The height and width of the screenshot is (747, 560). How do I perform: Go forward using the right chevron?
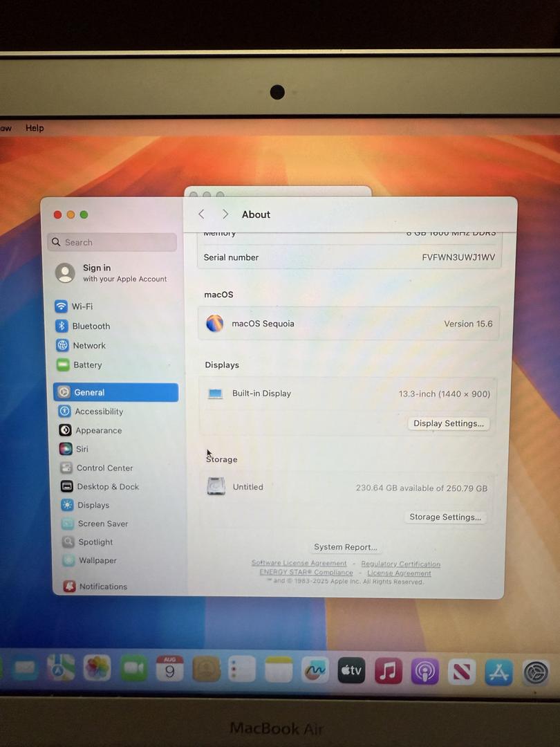click(x=225, y=214)
